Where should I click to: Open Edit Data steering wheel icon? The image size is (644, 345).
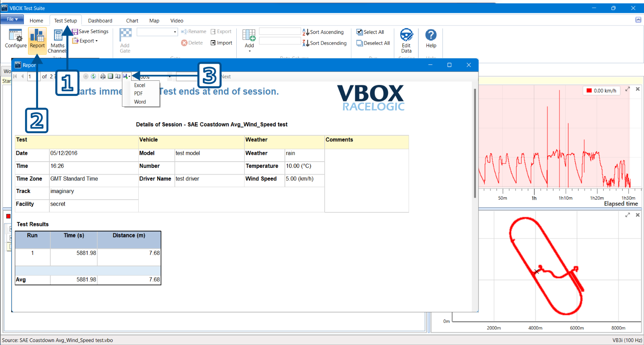(x=406, y=35)
